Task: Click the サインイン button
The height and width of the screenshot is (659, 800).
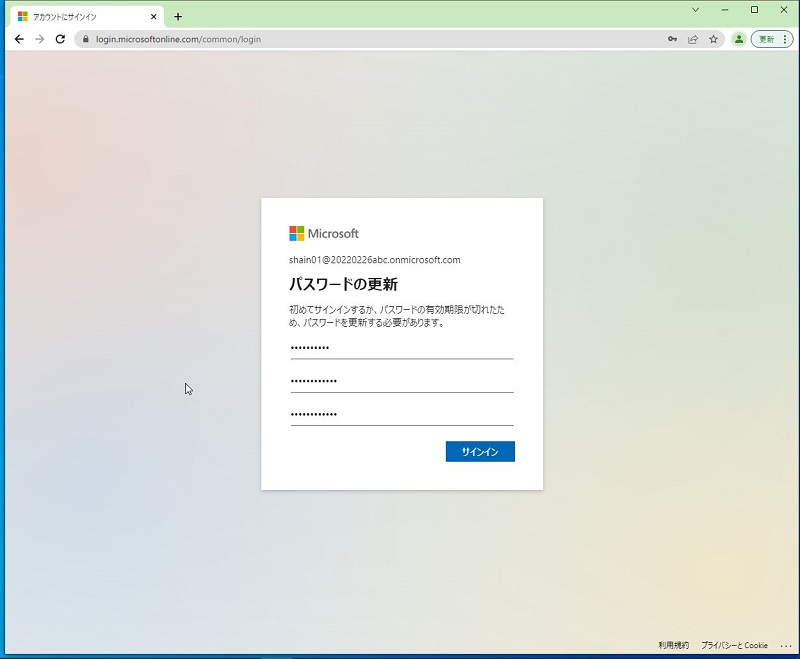Action: click(x=480, y=451)
